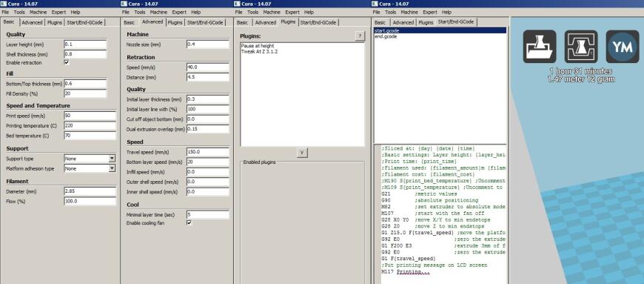The image size is (644, 284).
Task: Click the Inner shell speed input field
Action: tap(207, 191)
